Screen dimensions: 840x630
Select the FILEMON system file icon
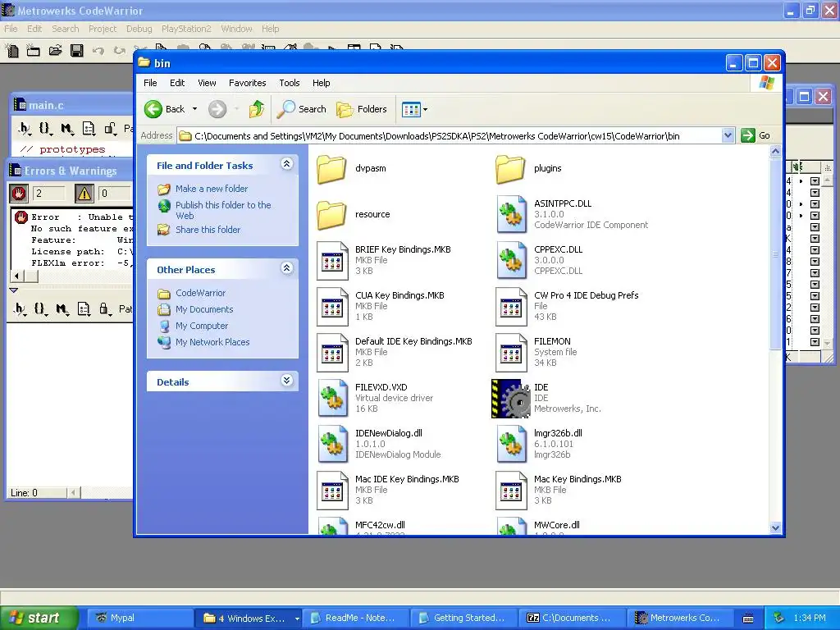pyautogui.click(x=510, y=352)
